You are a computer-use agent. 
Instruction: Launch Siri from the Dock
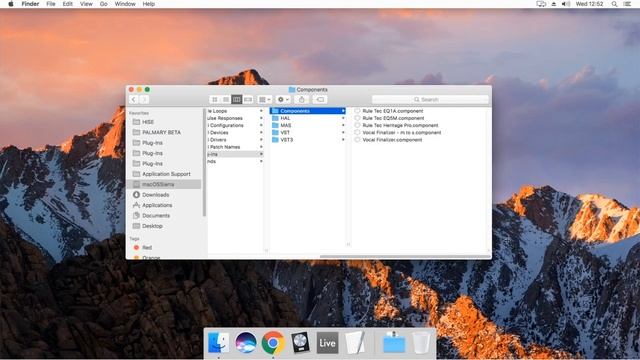pos(246,342)
